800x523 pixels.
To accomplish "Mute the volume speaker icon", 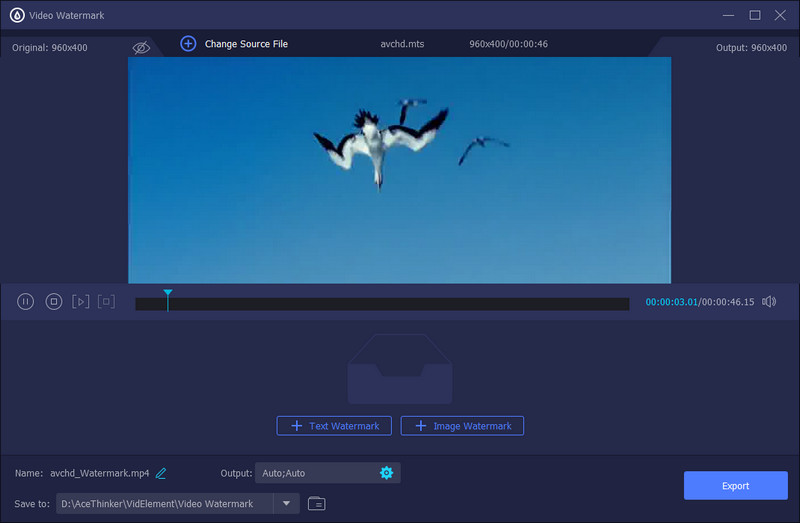I will [769, 302].
